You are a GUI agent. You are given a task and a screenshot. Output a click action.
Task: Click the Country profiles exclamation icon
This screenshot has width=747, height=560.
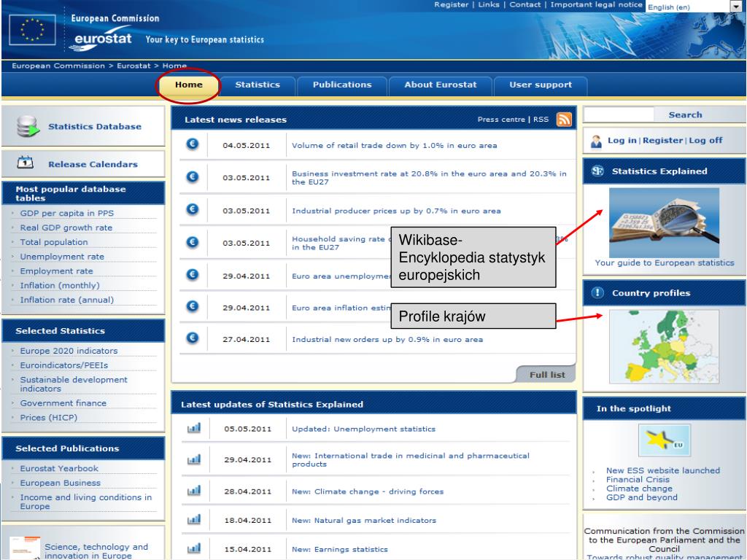pos(597,292)
